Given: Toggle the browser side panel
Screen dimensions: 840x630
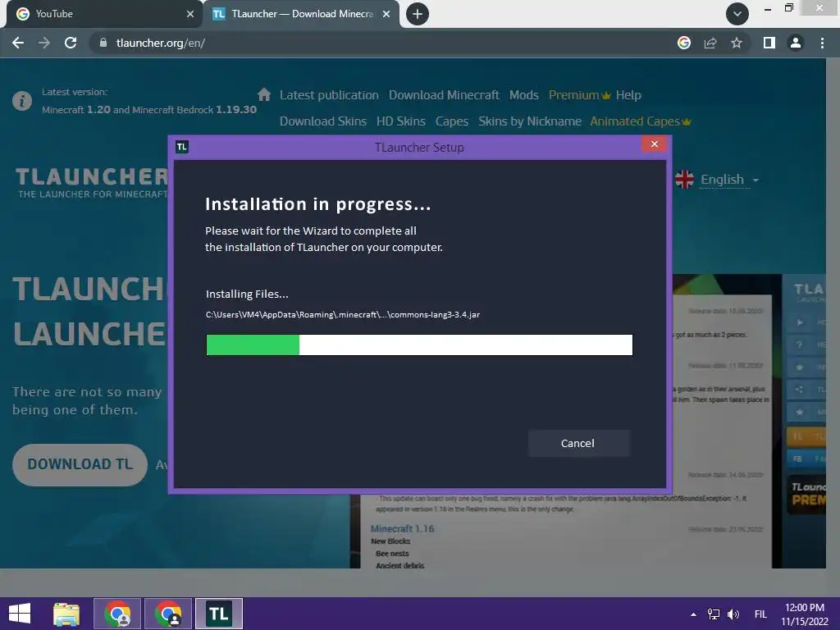Looking at the screenshot, I should tap(769, 43).
